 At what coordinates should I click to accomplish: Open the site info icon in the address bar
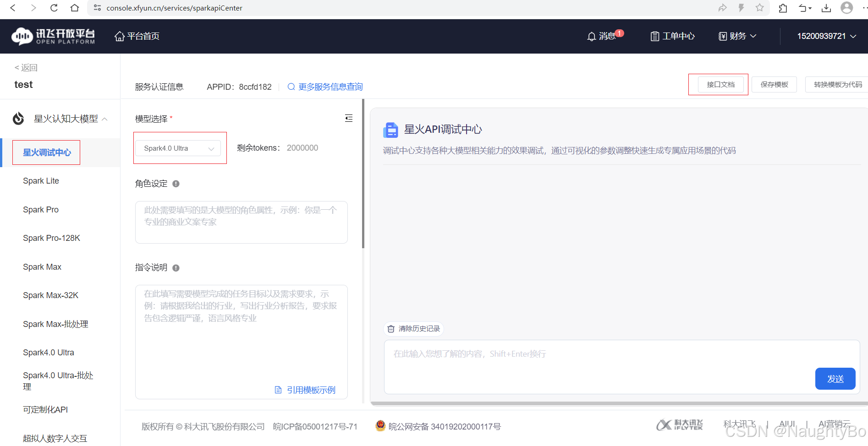coord(97,8)
